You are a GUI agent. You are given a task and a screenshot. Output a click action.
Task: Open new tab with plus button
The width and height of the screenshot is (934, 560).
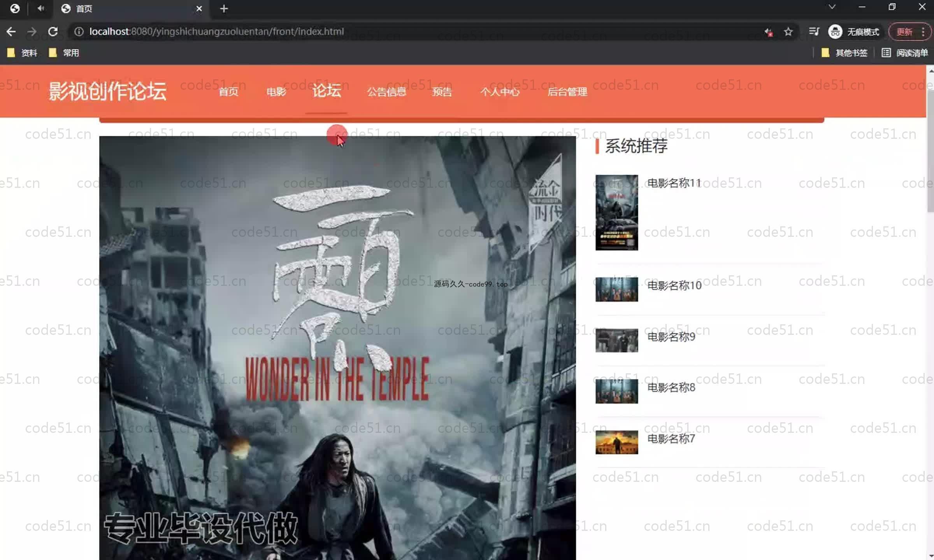tap(224, 9)
